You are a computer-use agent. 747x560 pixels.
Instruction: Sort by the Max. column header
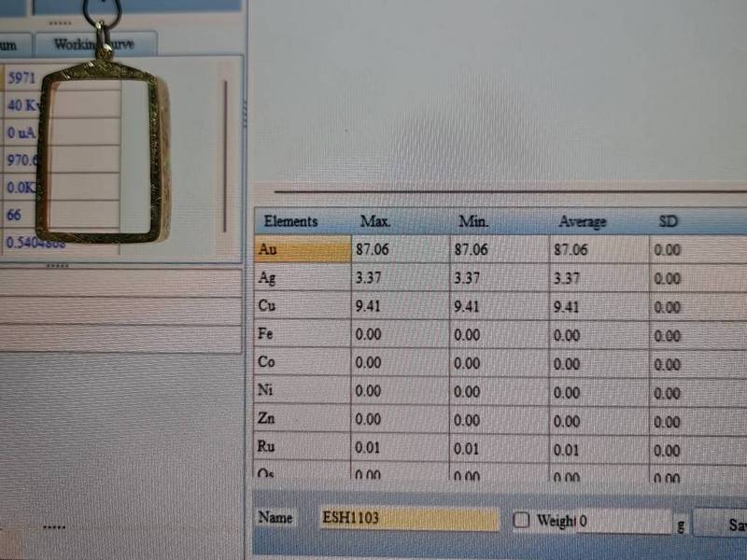[375, 222]
